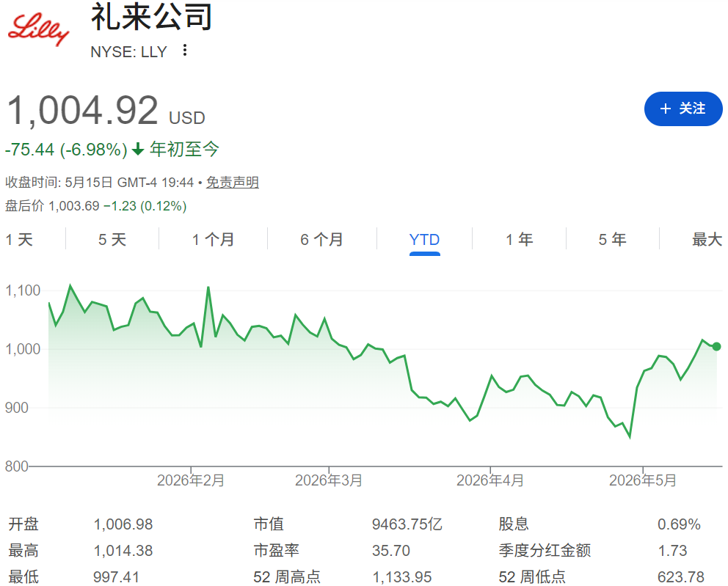Click the 2026年2月 axis label
This screenshot has width=728, height=586.
pos(191,480)
